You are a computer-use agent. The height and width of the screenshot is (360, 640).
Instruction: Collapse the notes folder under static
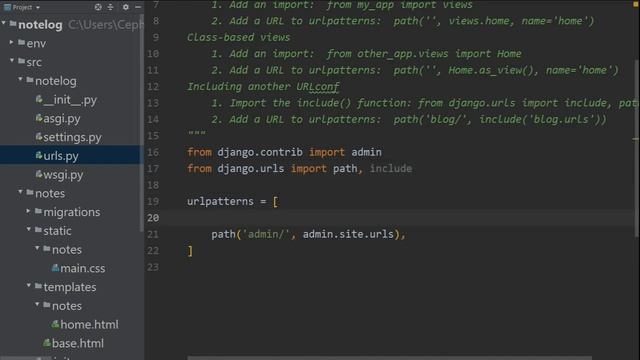(x=37, y=248)
